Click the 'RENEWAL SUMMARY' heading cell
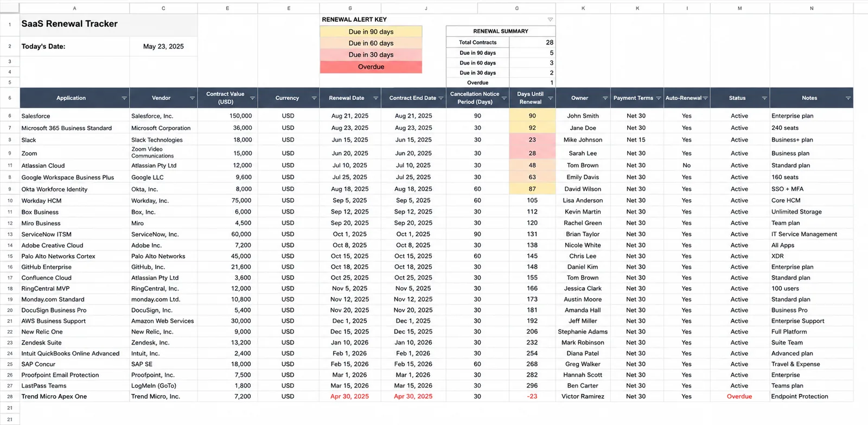Viewport: 868px width, 425px height. pyautogui.click(x=501, y=31)
